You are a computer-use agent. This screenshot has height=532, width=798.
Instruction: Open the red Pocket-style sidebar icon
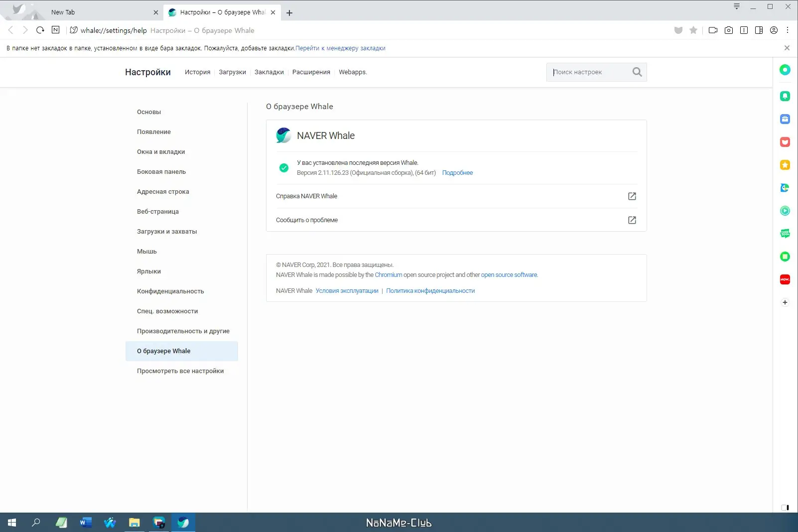(x=785, y=142)
